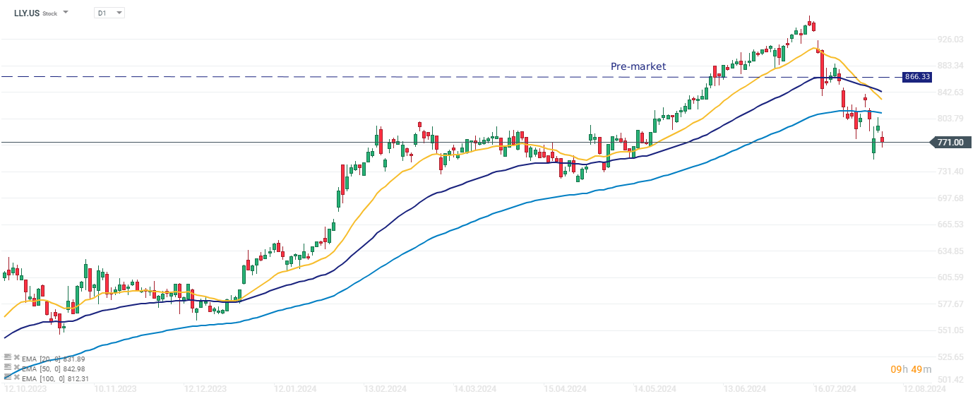Remove the EMA 100 indicator
This screenshot has width=980, height=401.
click(x=17, y=378)
